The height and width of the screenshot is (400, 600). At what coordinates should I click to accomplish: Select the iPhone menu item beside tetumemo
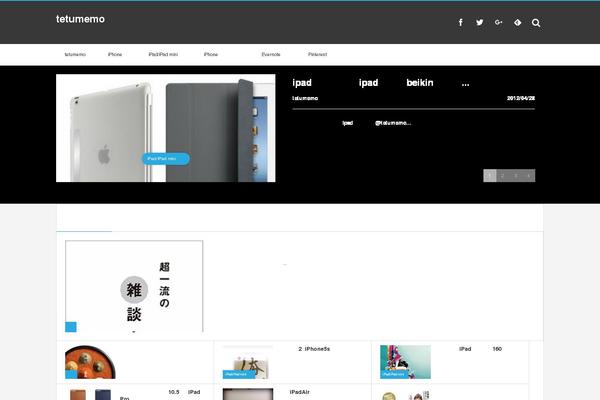(x=115, y=54)
